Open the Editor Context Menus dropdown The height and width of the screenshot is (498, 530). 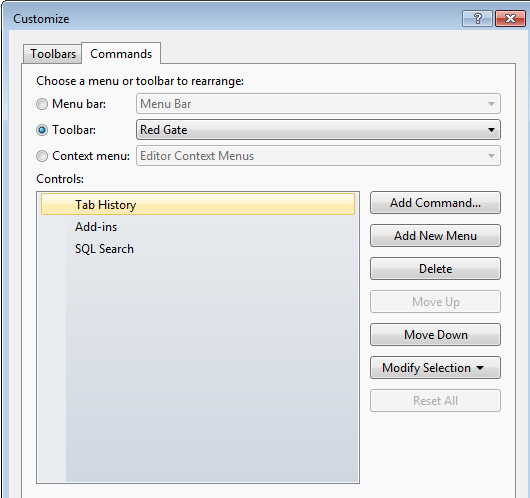click(x=318, y=156)
